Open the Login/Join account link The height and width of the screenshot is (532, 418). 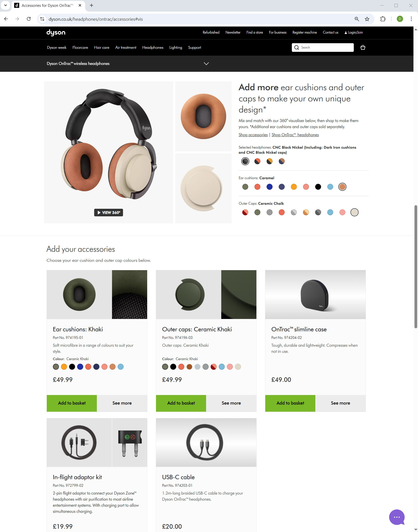coord(354,32)
